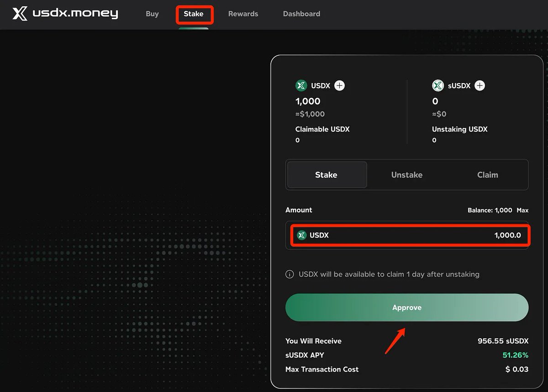Open the Dashboard page

pos(301,14)
